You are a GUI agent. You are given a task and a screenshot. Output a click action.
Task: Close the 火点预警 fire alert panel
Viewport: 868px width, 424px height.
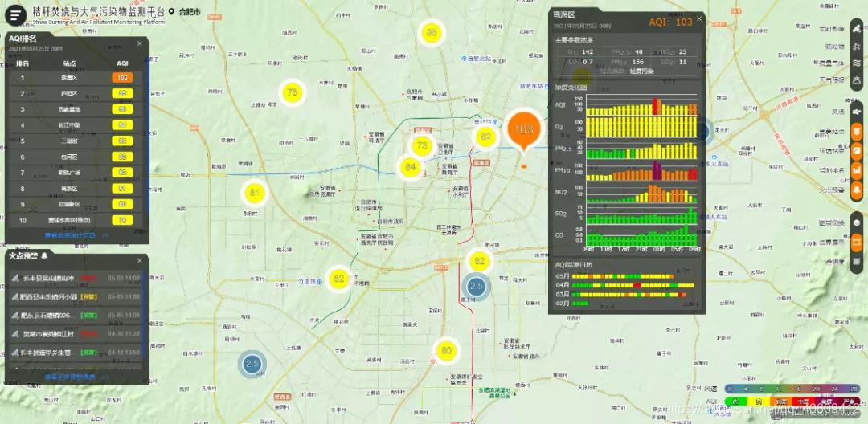[140, 259]
